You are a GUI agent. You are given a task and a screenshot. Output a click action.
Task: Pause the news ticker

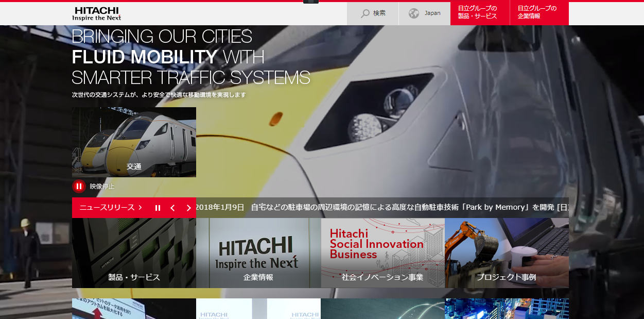[x=158, y=208]
